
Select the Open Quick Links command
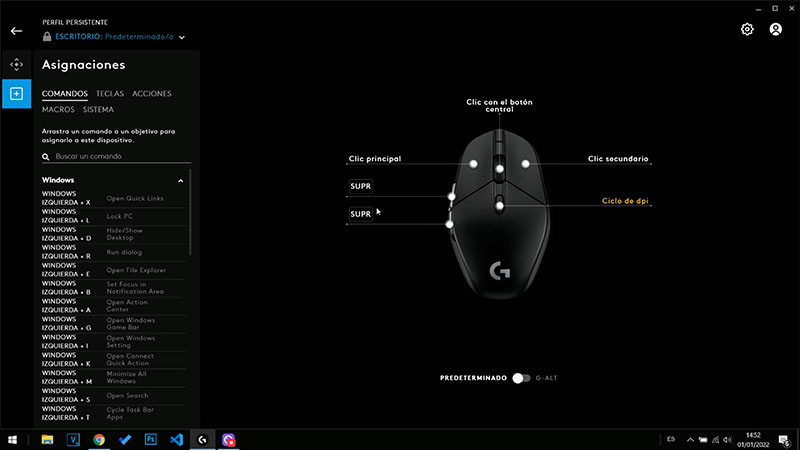[114, 198]
